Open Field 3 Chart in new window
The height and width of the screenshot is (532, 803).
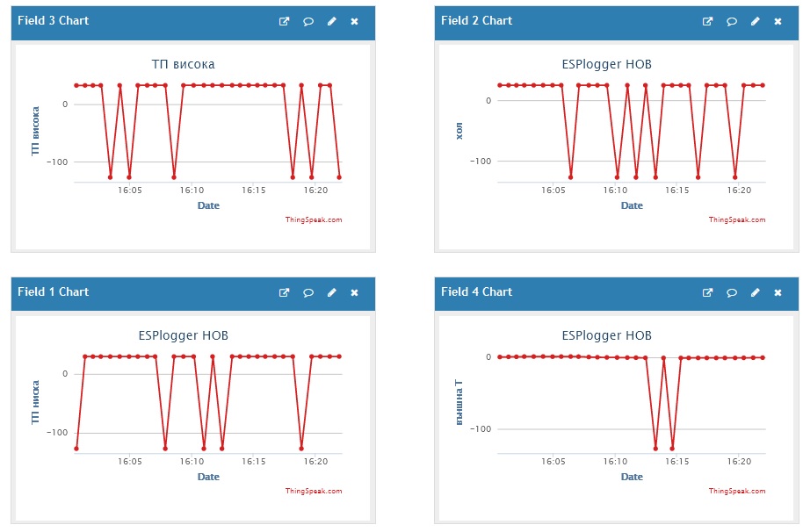click(284, 22)
